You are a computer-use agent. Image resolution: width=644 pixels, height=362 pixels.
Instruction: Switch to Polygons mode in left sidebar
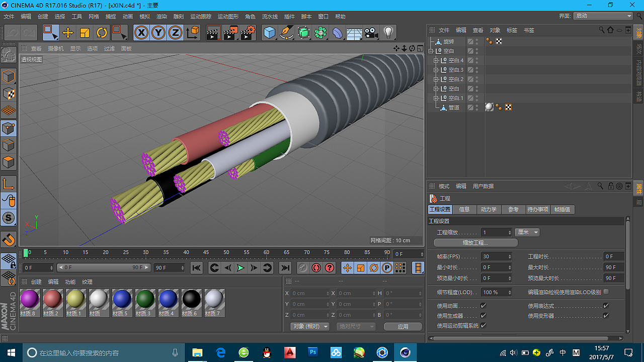pyautogui.click(x=9, y=162)
